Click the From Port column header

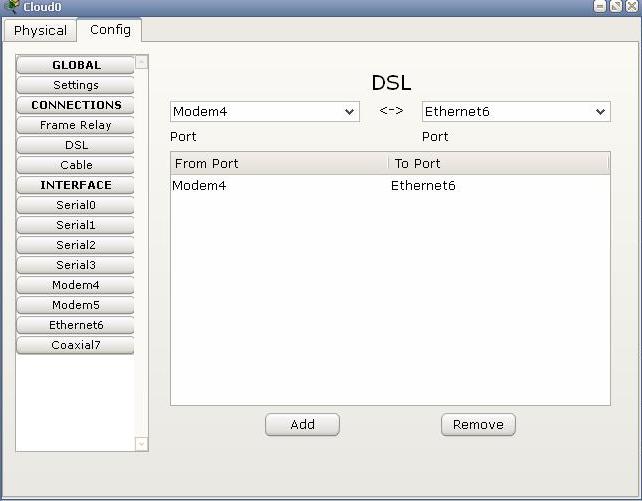[x=279, y=164]
